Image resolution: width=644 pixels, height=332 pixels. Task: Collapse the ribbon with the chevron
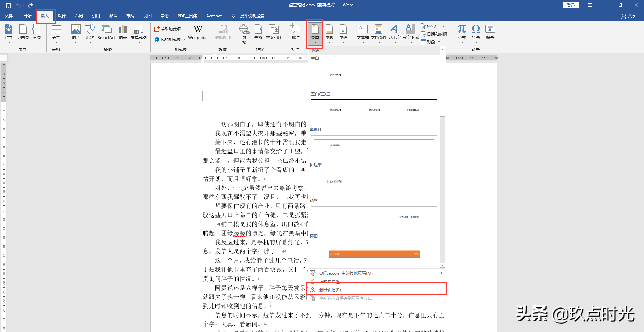(x=639, y=51)
